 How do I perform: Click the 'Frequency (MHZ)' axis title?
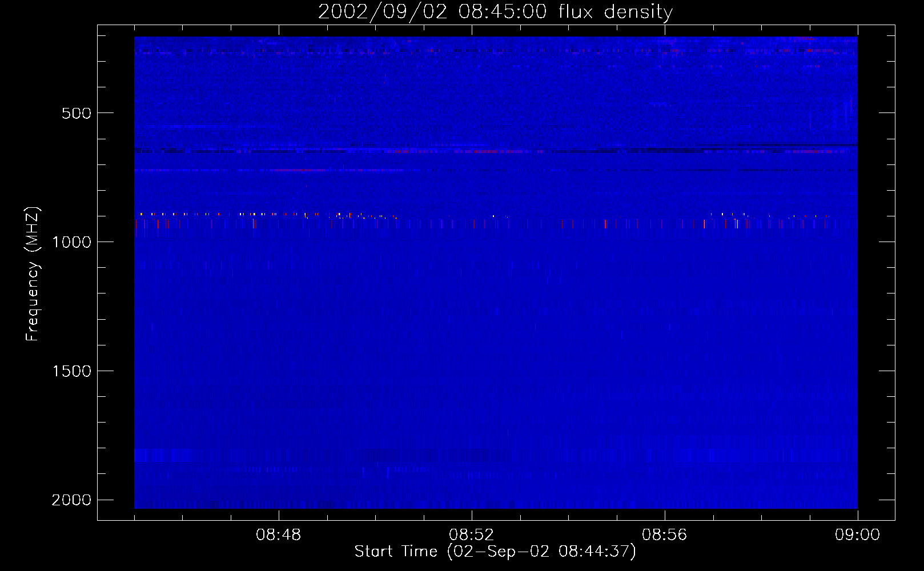tap(33, 274)
